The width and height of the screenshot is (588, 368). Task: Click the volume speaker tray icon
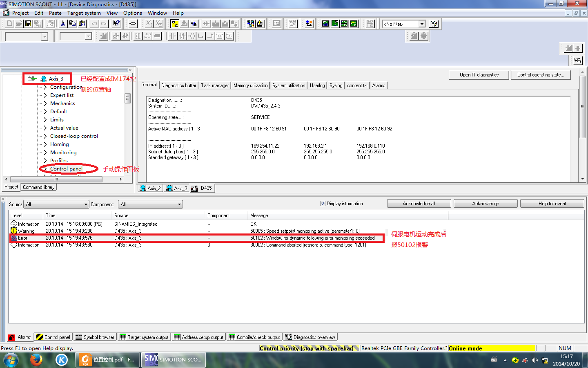pyautogui.click(x=535, y=360)
